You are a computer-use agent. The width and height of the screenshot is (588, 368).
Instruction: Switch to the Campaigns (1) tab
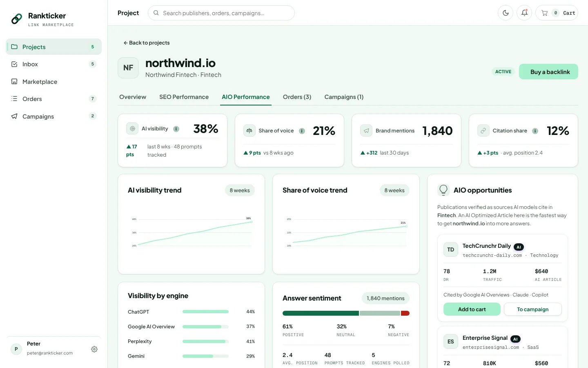(x=344, y=97)
